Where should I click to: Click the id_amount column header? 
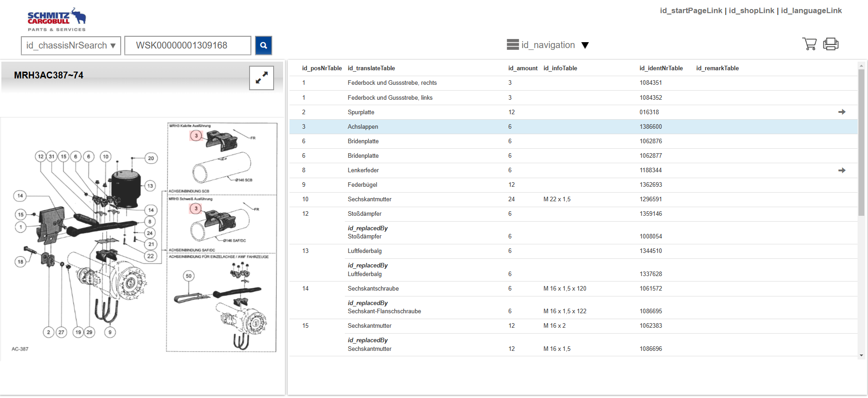523,68
